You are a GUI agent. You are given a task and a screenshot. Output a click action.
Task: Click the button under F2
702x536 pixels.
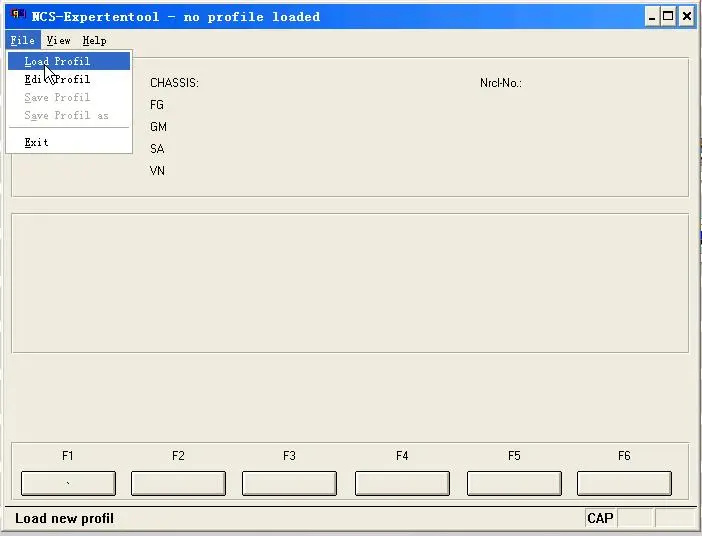tap(178, 483)
